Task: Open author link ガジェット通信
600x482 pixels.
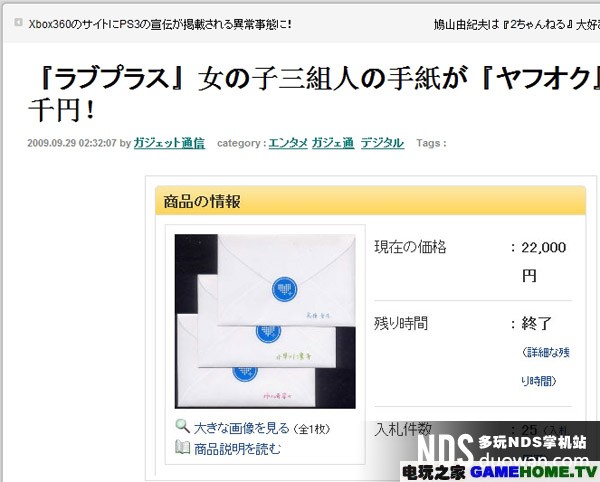Action: [169, 143]
